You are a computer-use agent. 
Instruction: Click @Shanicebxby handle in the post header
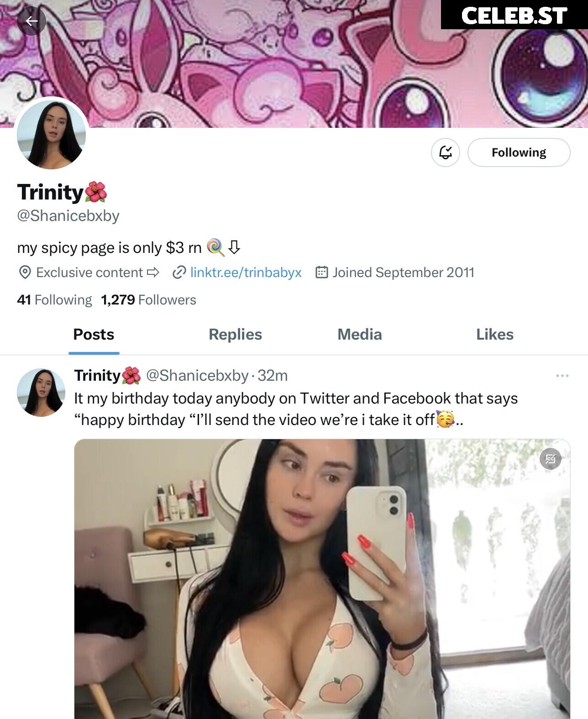[x=197, y=375]
